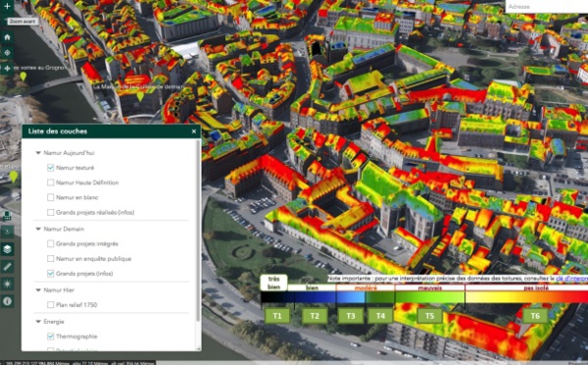Click the download export icon
This screenshot has height=365, width=588.
pos(7,233)
